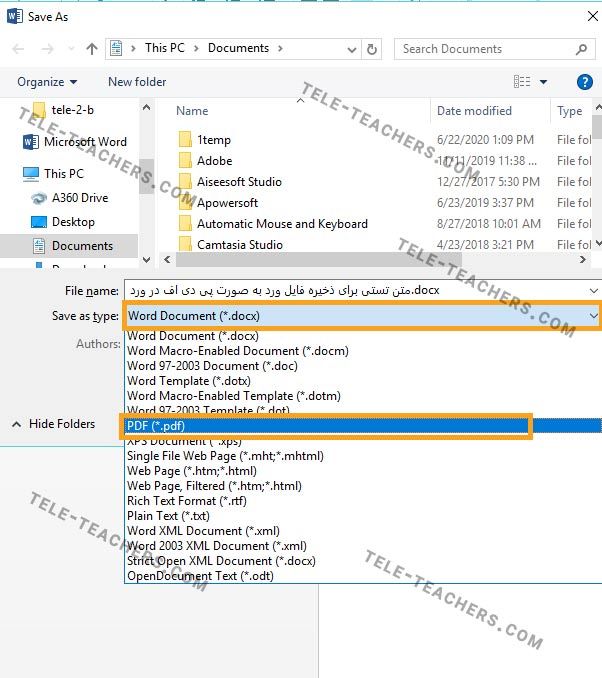Click the Back navigation arrow
The height and width of the screenshot is (678, 602).
[x=17, y=49]
